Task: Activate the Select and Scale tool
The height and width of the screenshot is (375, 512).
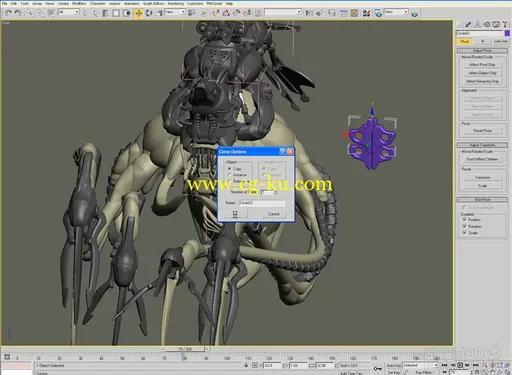Action: pos(159,13)
